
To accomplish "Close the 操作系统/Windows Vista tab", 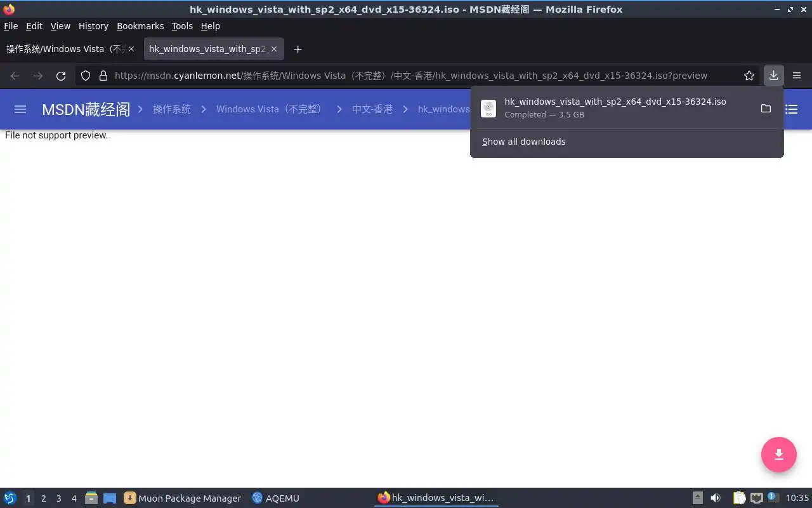I will (x=131, y=49).
